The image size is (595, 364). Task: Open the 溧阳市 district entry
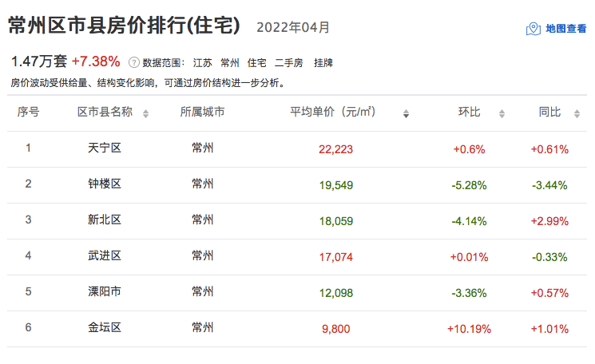(105, 291)
